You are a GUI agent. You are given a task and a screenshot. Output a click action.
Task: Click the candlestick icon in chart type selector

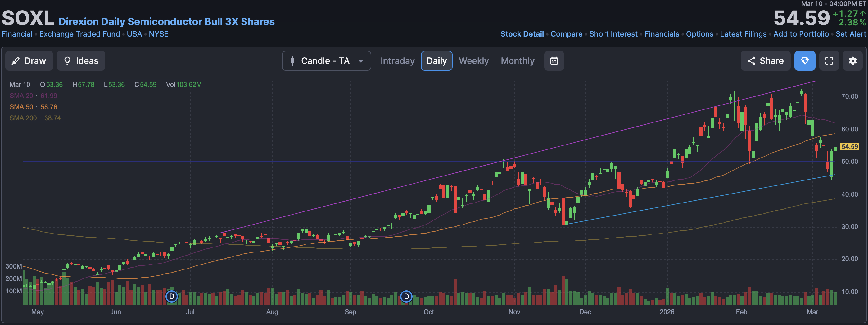pyautogui.click(x=292, y=61)
